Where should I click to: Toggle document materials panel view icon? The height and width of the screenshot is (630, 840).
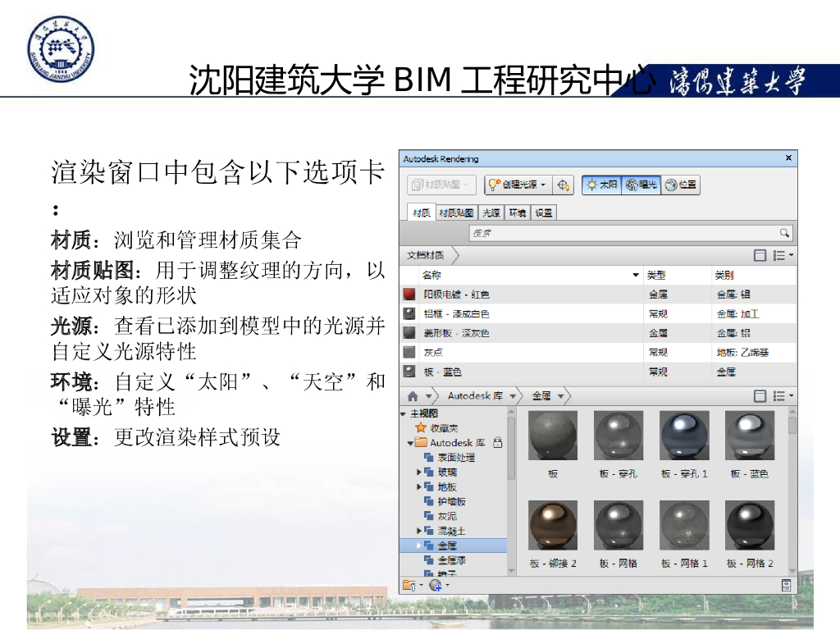pyautogui.click(x=760, y=256)
